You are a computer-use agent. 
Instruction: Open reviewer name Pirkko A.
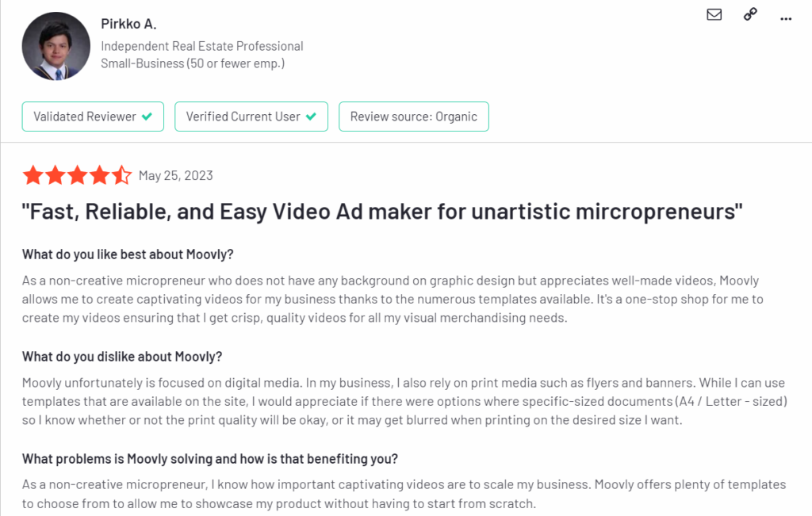tap(128, 24)
